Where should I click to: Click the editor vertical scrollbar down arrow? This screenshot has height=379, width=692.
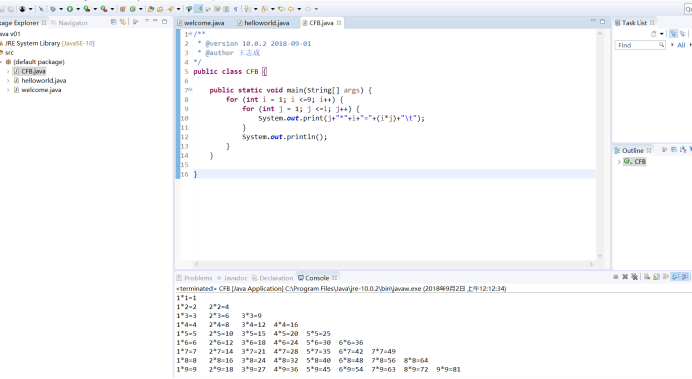click(600, 255)
